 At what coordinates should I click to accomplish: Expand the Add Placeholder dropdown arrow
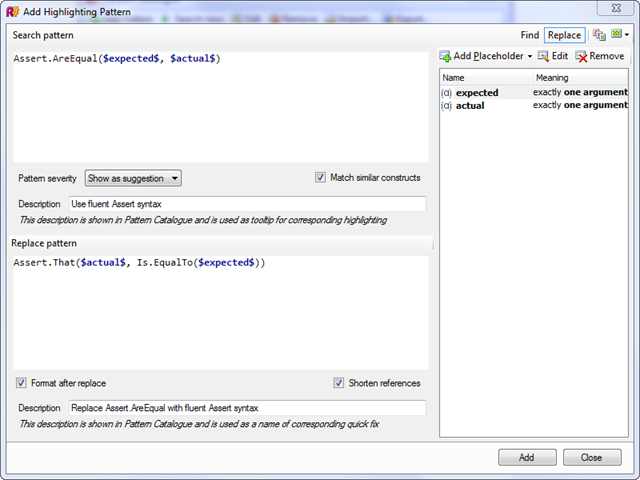tap(530, 57)
